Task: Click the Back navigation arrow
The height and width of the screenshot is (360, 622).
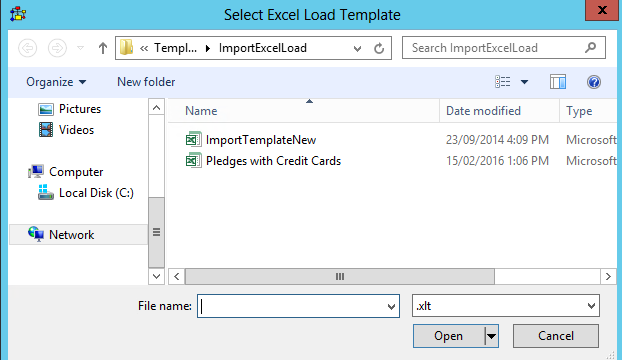Action: tap(28, 48)
